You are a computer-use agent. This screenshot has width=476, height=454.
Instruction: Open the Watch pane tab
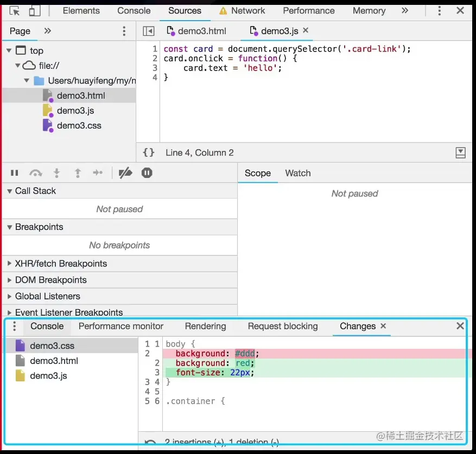point(298,173)
